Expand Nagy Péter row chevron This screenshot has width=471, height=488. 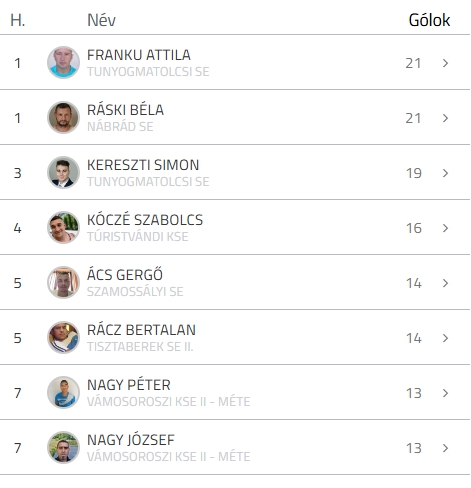tap(445, 393)
